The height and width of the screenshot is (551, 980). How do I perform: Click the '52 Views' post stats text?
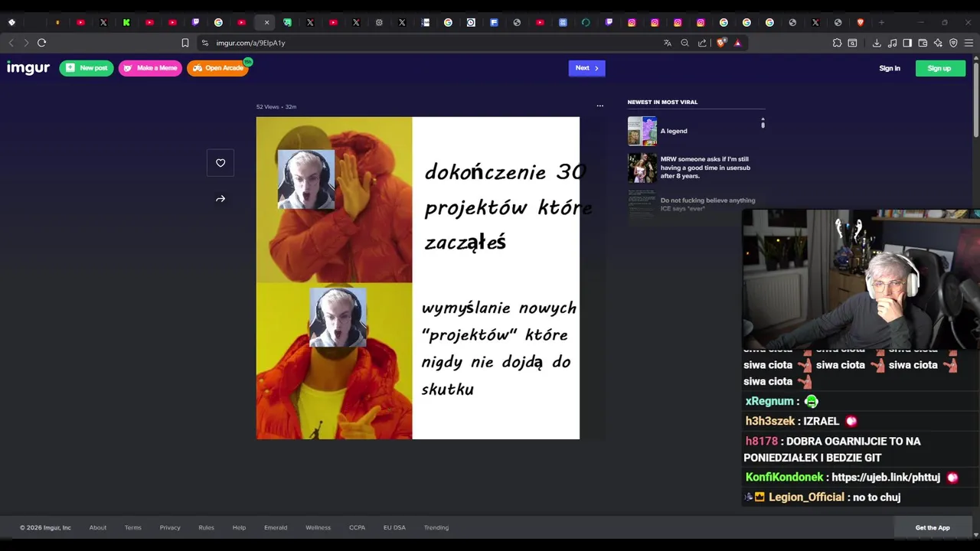coord(267,106)
